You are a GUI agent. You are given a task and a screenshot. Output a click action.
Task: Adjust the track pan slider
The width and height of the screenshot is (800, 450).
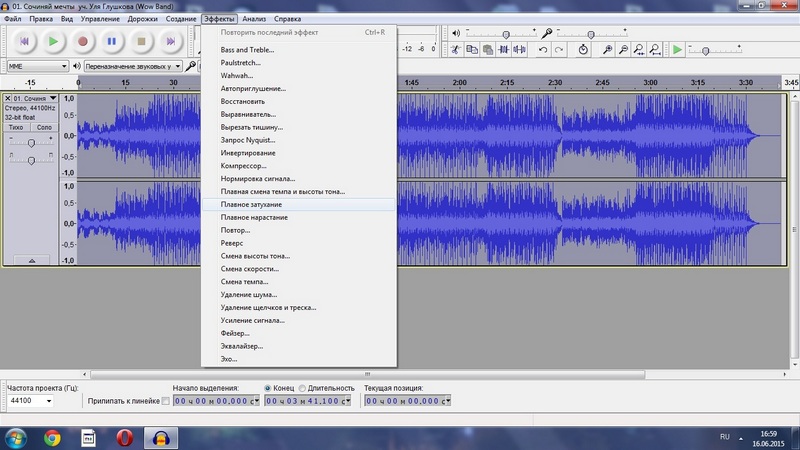(x=31, y=161)
